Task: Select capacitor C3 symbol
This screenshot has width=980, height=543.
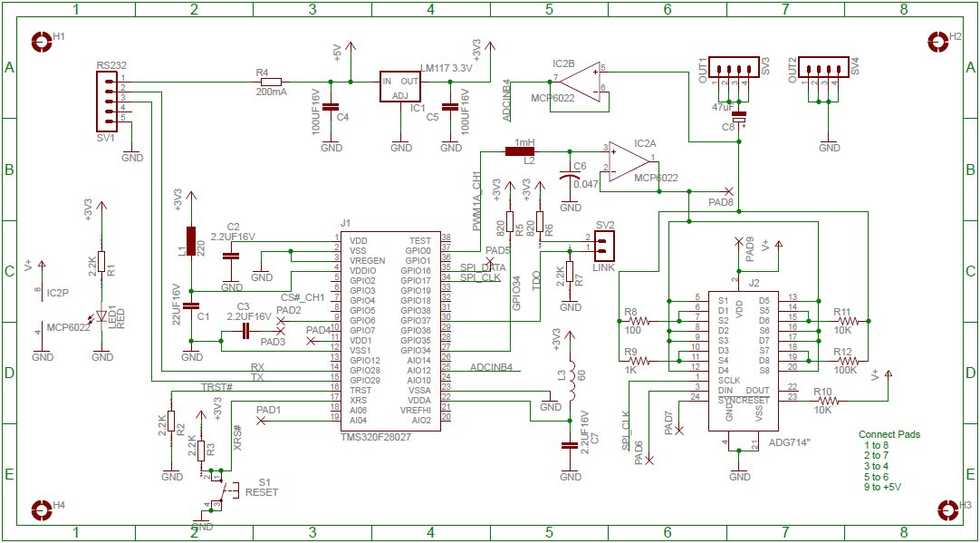Action: 245,331
